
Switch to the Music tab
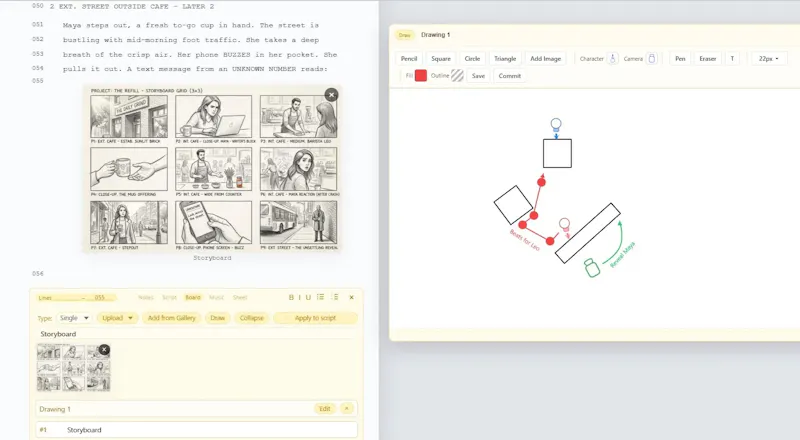point(217,298)
